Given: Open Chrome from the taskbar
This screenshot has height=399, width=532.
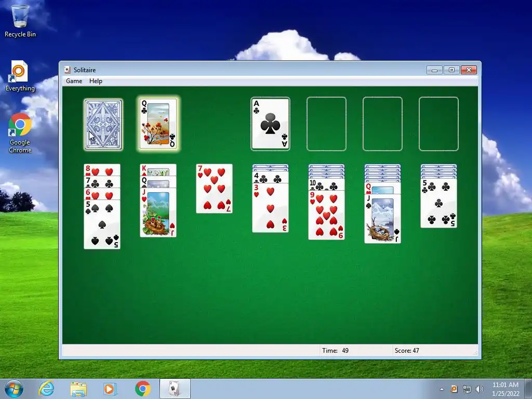Looking at the screenshot, I should click(x=143, y=389).
